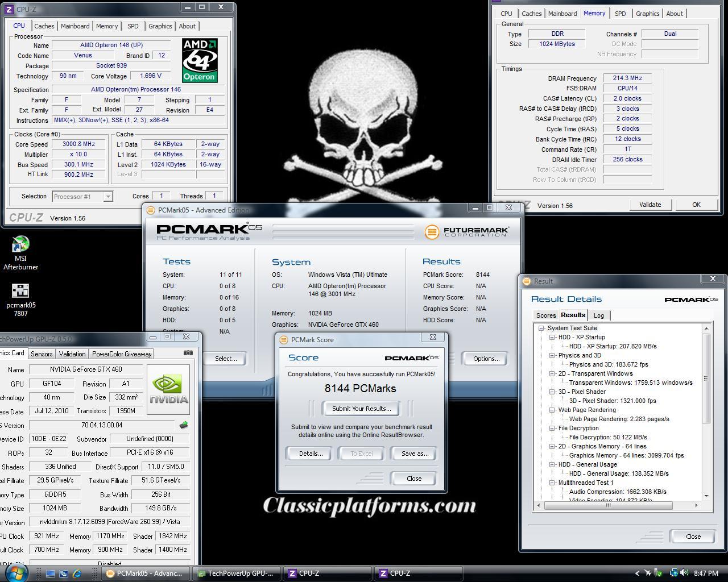Collapse the Web Page Rendering node

552,410
